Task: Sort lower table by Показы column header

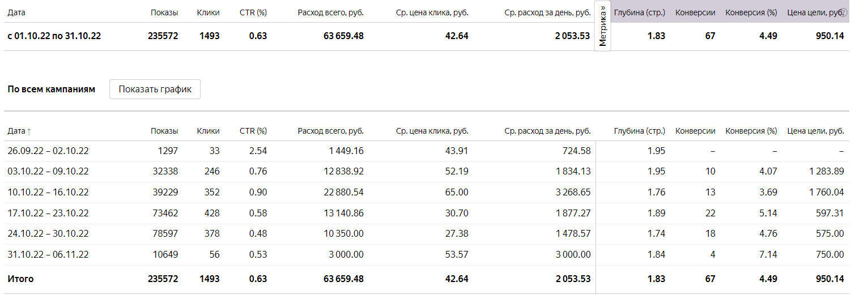Action: click(164, 131)
